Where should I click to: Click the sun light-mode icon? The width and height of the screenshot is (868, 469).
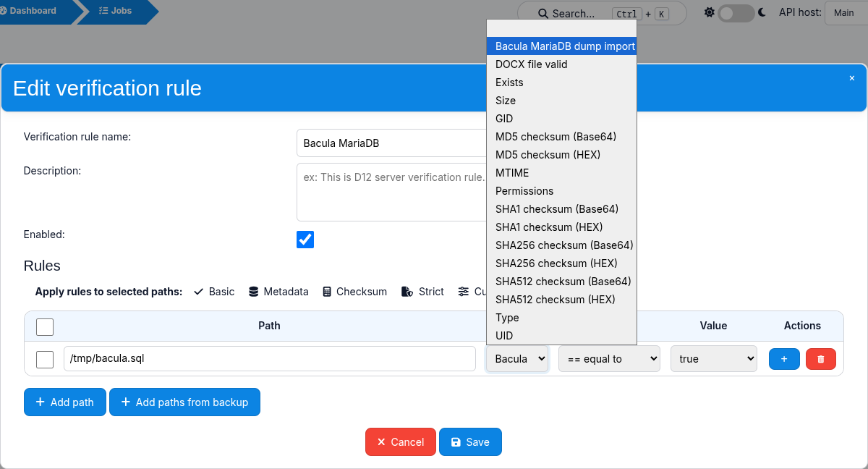[709, 12]
